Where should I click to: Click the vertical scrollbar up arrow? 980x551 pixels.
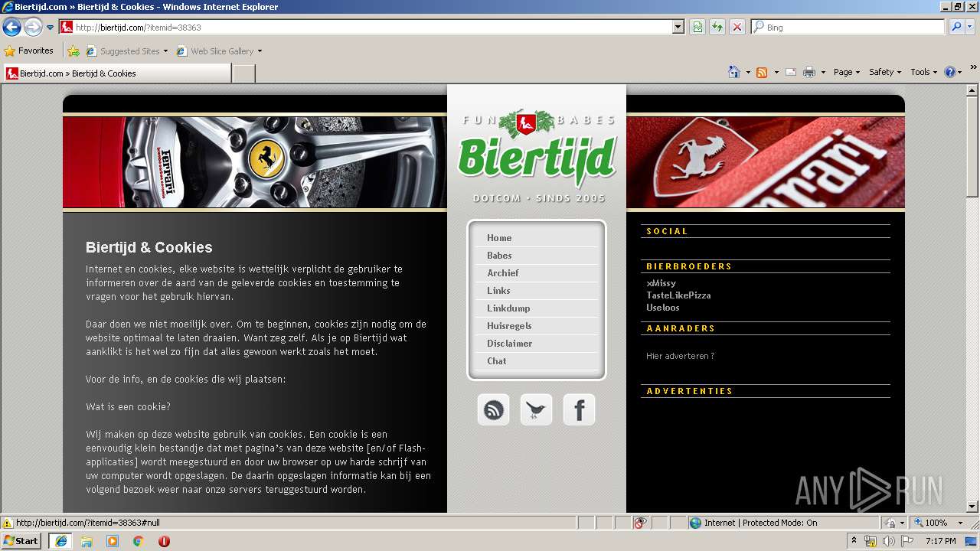[972, 90]
